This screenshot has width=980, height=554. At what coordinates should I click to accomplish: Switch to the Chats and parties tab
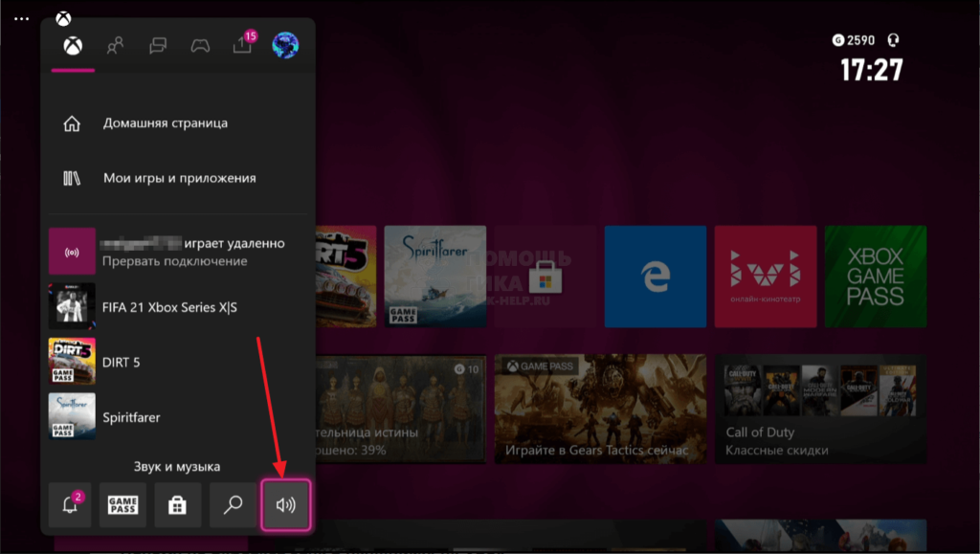coord(158,45)
